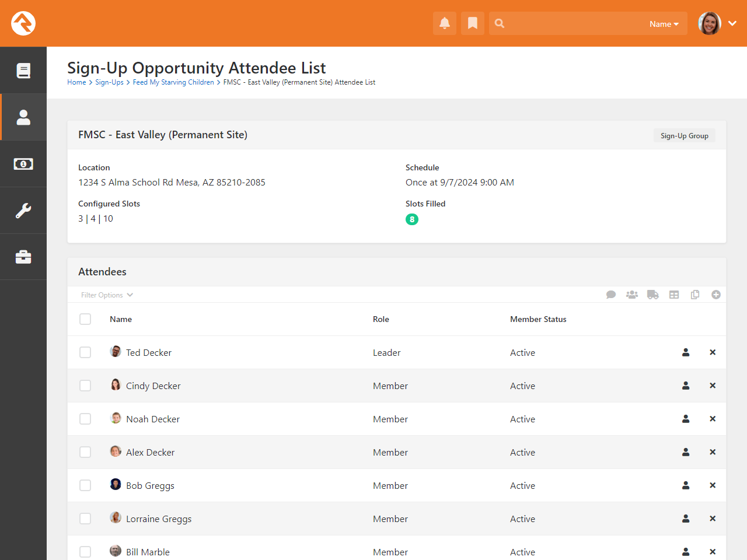Screen dimensions: 747x560
Task: Sort by the Member Status column header
Action: pyautogui.click(x=538, y=319)
